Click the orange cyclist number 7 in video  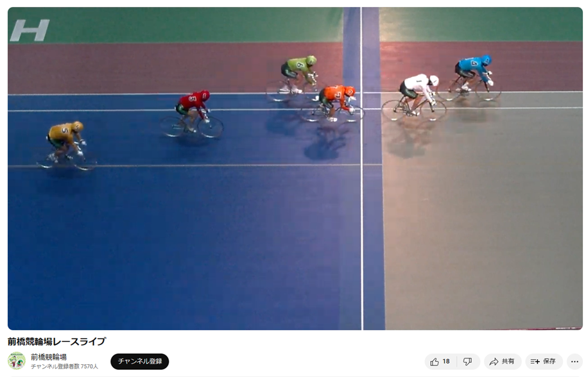point(333,104)
